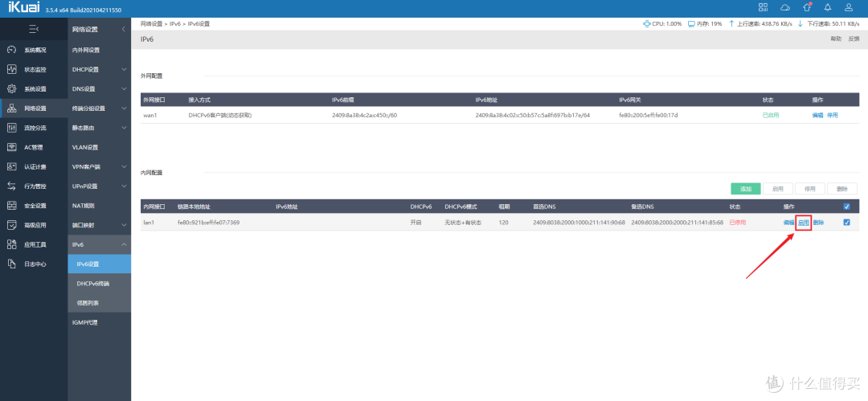This screenshot has height=401, width=868.
Task: Click 启用 link in the lan1 row
Action: 803,223
